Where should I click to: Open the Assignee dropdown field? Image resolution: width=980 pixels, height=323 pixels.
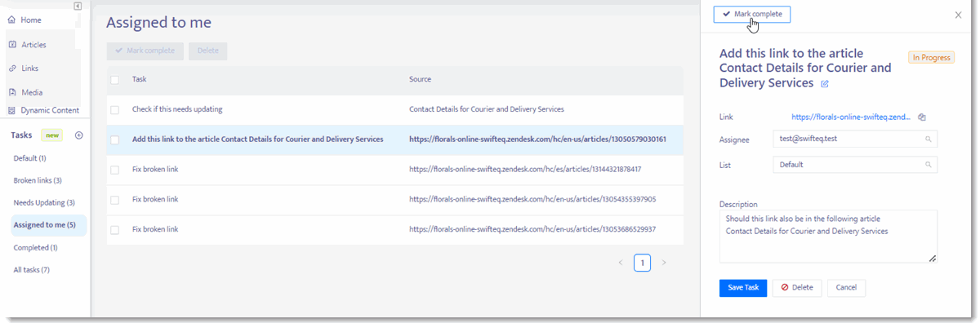pyautogui.click(x=855, y=139)
